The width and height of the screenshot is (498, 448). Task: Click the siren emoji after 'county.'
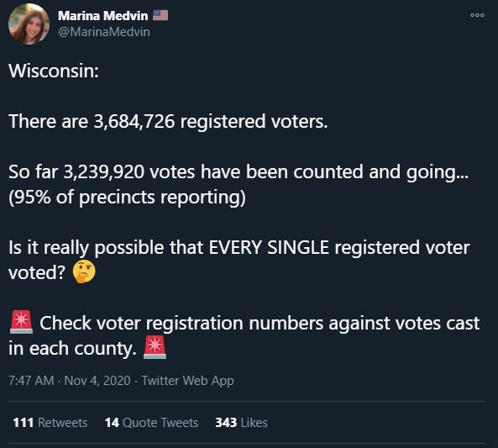155,347
